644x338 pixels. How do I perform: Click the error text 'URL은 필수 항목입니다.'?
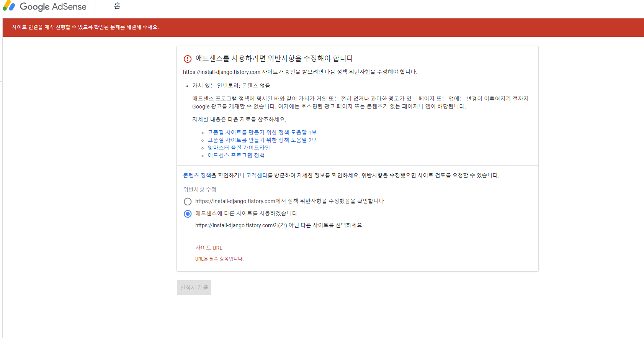click(219, 259)
